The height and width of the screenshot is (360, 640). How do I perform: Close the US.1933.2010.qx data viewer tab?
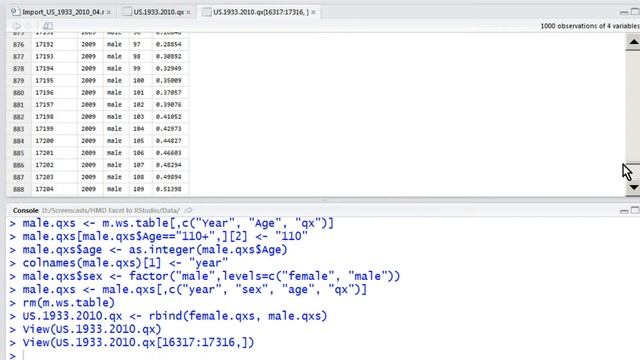point(188,13)
